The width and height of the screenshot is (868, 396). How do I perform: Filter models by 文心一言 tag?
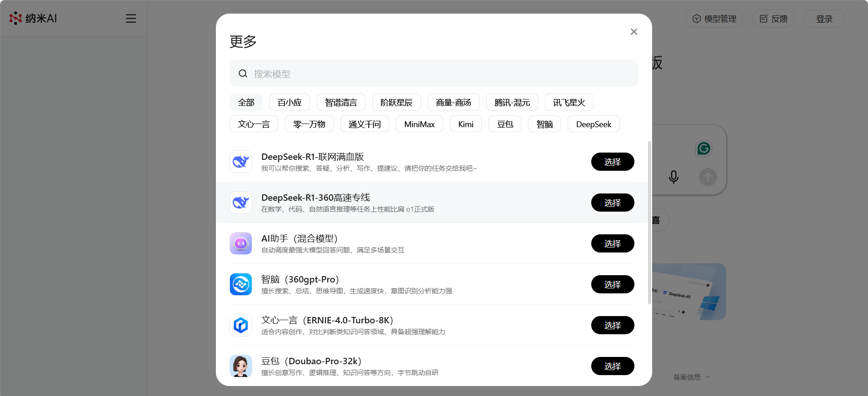coord(254,124)
